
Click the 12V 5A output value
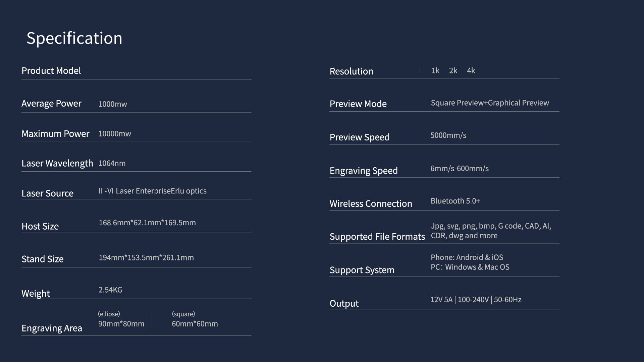point(441,300)
